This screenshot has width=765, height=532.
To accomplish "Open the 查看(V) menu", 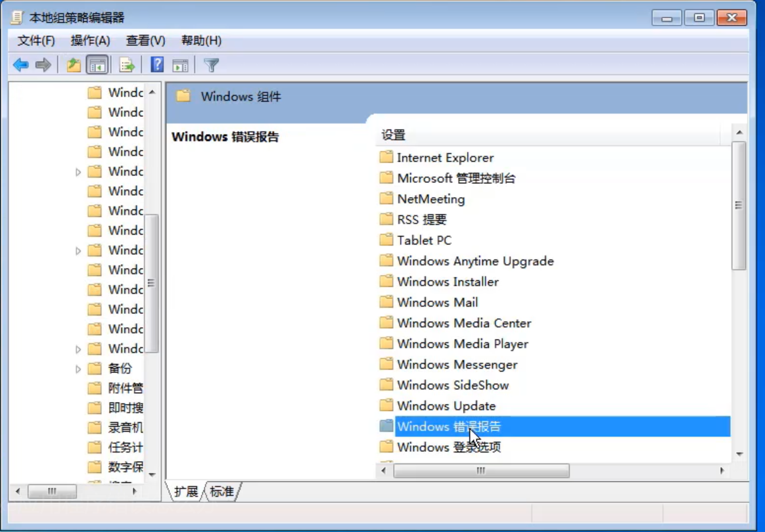I will [x=145, y=41].
